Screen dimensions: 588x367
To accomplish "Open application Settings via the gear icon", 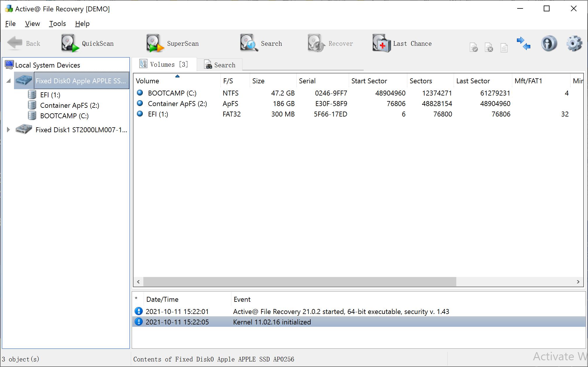I will click(x=574, y=43).
